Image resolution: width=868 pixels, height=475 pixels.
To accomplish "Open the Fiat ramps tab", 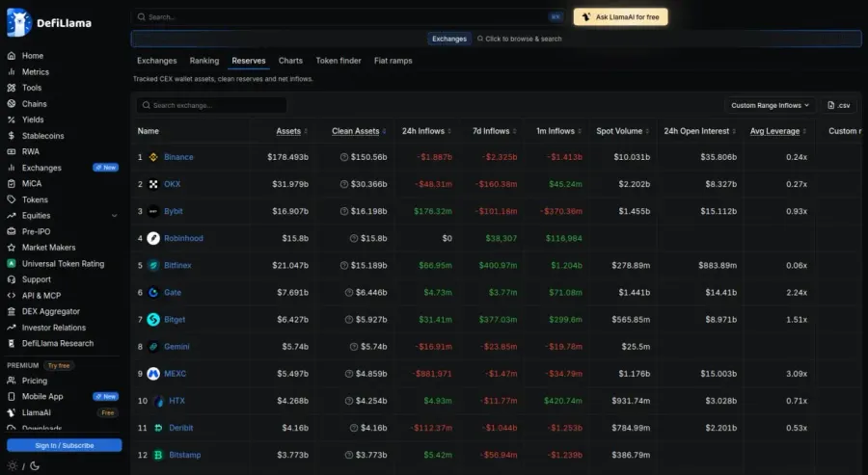I will click(x=393, y=61).
